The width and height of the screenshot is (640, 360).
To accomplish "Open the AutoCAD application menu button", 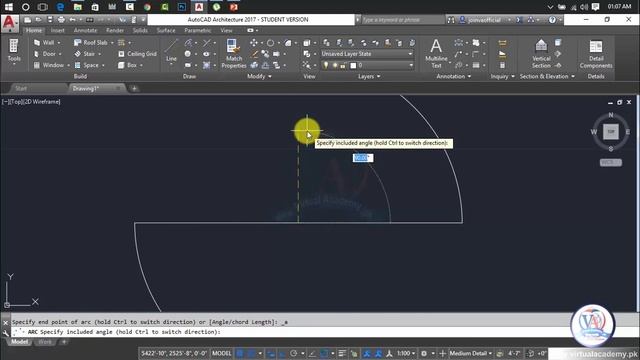I will pyautogui.click(x=9, y=23).
